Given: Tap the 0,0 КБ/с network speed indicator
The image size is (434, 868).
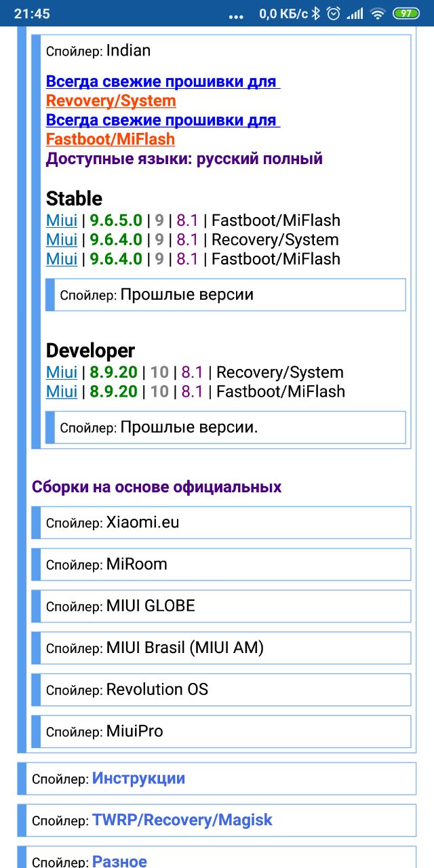Looking at the screenshot, I should 283,14.
